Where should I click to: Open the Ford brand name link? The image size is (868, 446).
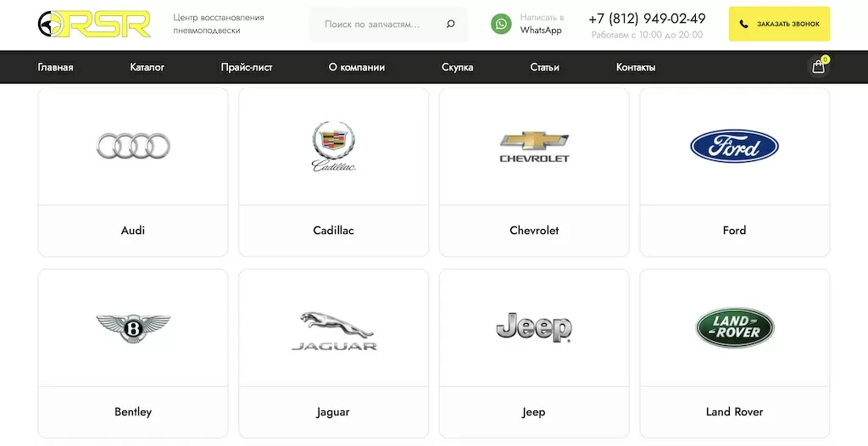[735, 230]
